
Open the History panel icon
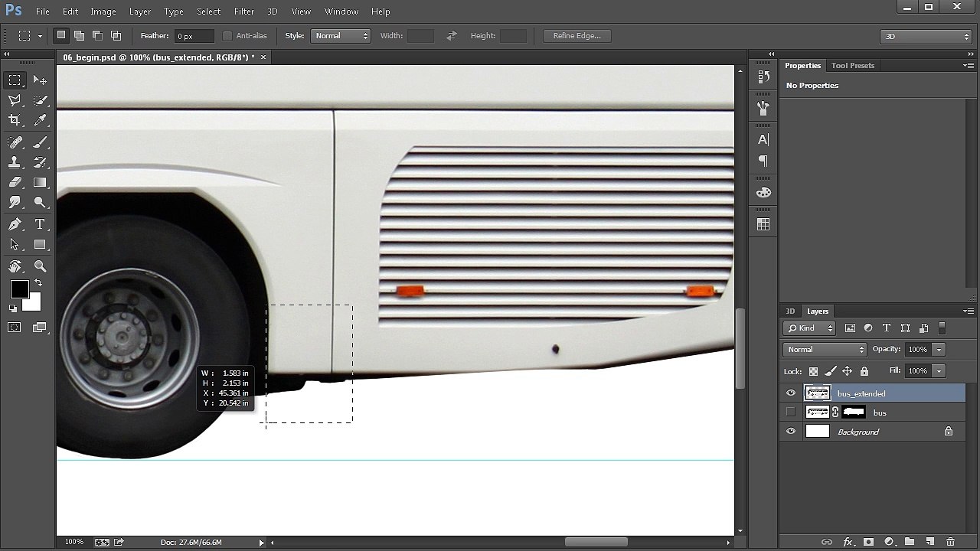(x=763, y=77)
